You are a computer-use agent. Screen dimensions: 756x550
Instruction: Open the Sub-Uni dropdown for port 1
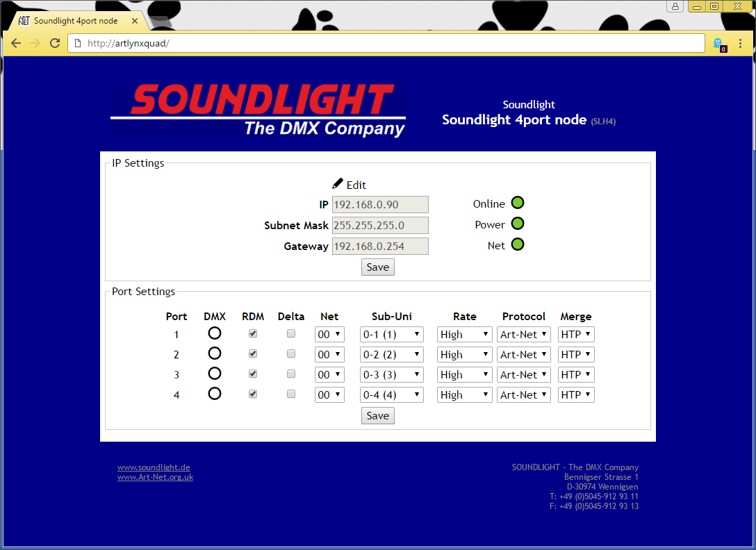391,335
